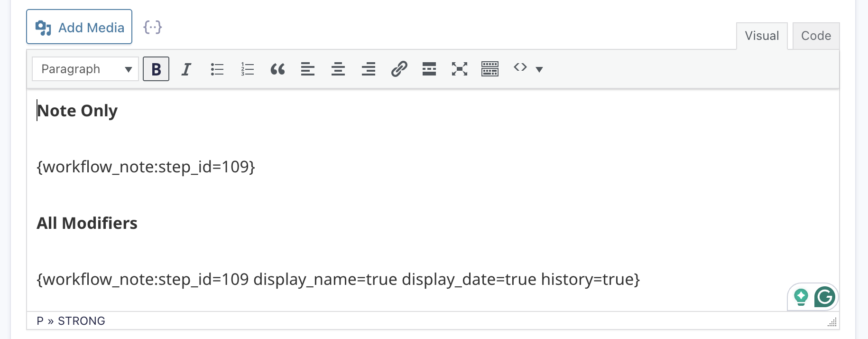This screenshot has height=339, width=868.
Task: Click the All Modifiers heading text
Action: (x=87, y=223)
